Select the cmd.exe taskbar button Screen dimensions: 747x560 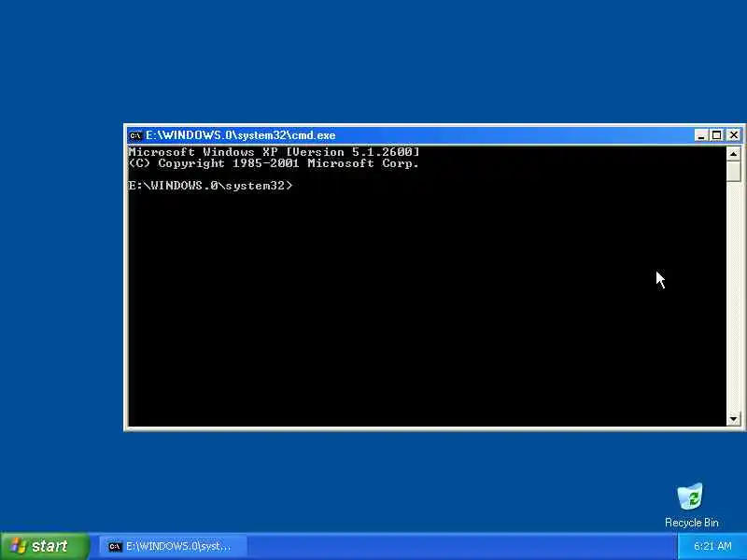pyautogui.click(x=174, y=546)
